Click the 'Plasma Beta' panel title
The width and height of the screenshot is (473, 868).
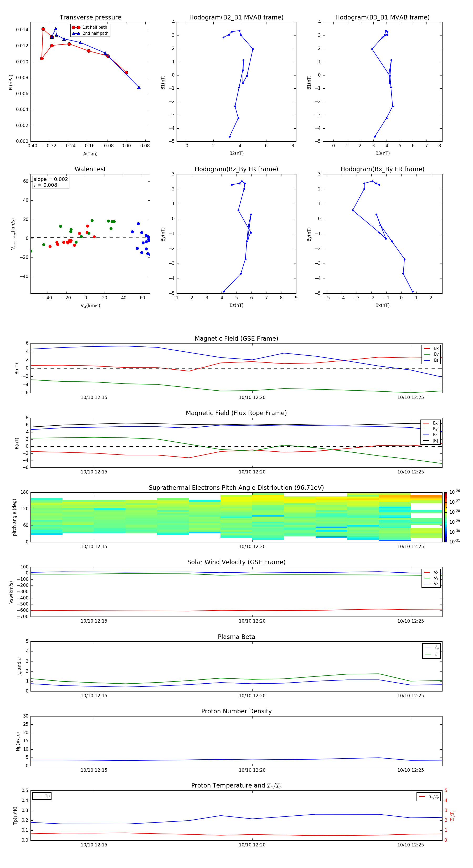pyautogui.click(x=236, y=637)
